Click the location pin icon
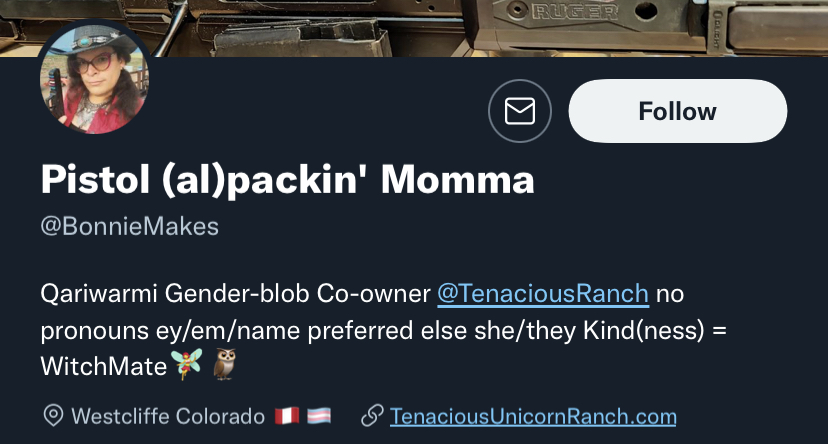Image resolution: width=828 pixels, height=444 pixels. (x=53, y=416)
